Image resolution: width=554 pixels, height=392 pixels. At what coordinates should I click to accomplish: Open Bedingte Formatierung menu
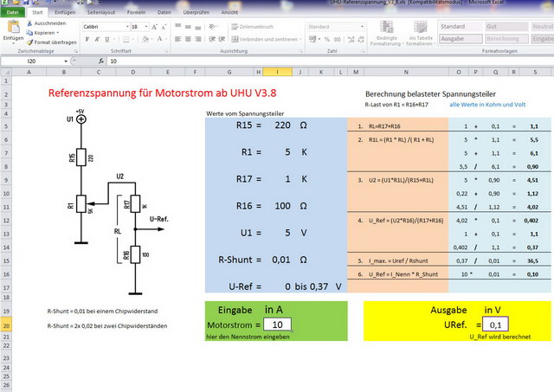[x=387, y=33]
